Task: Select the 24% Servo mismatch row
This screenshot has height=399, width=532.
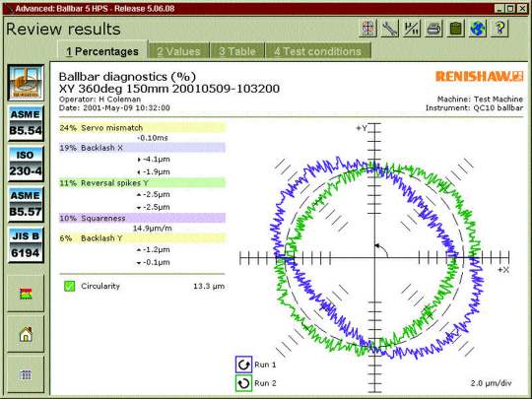Action: [142, 127]
